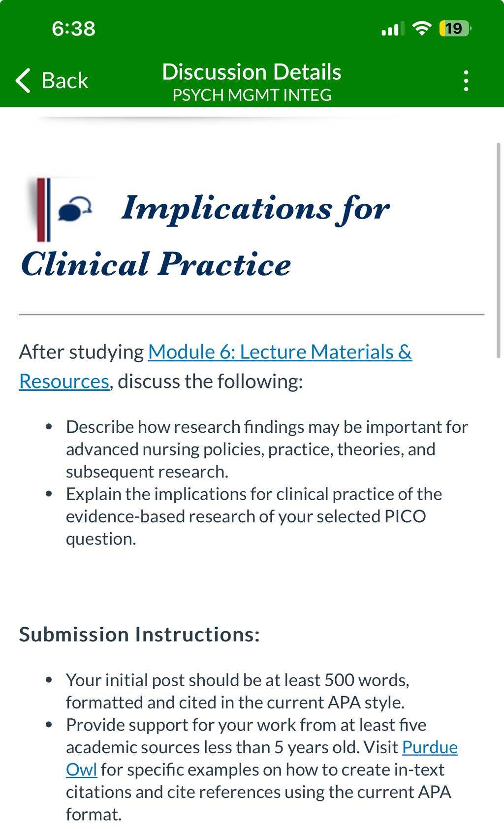
Task: Tap the PICO question bullet text
Action: [x=254, y=516]
